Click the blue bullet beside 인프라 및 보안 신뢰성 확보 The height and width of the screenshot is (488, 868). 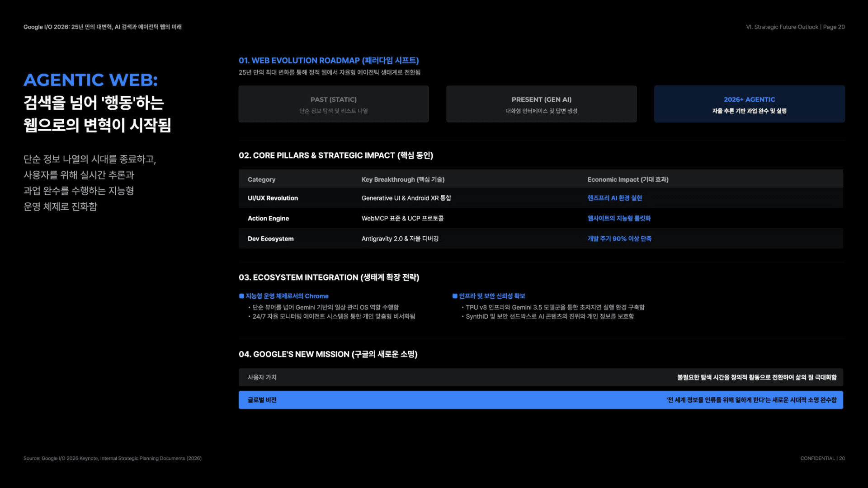[x=455, y=296]
